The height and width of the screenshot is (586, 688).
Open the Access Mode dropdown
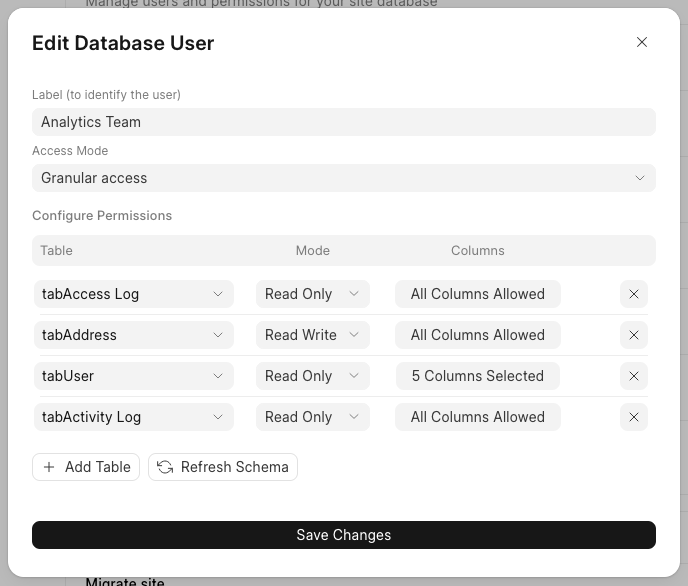point(343,178)
